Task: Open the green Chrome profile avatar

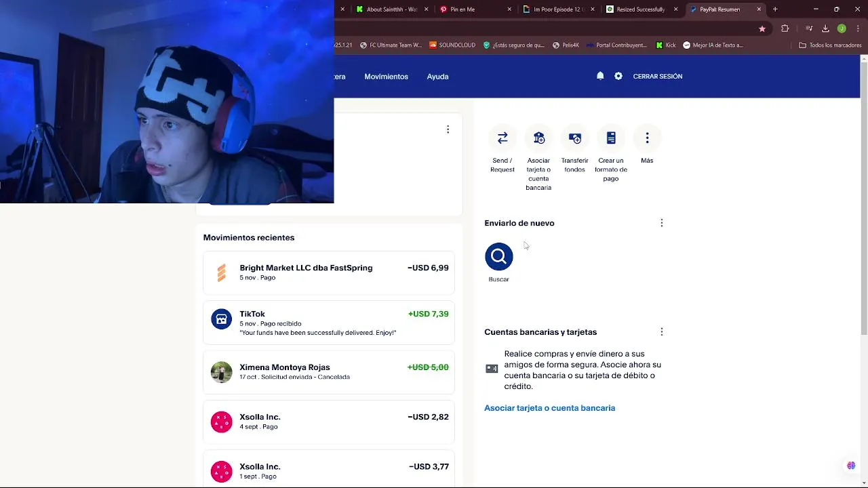Action: coord(842,28)
